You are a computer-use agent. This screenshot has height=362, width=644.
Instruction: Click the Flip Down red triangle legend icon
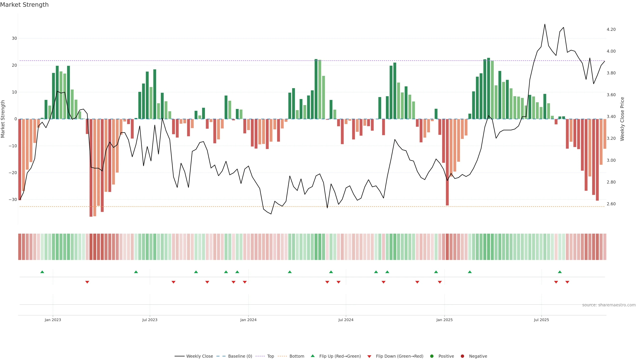(x=369, y=356)
